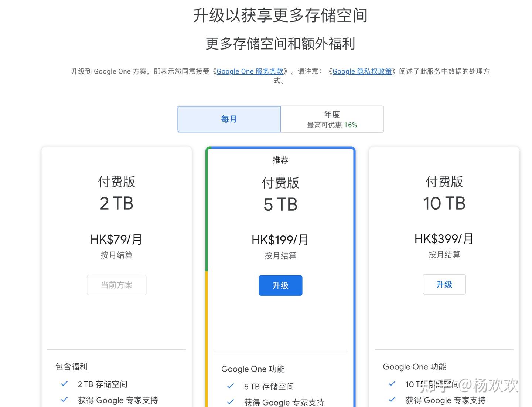Click the 升级 button on 10TB plan
The image size is (532, 407).
coord(444,284)
